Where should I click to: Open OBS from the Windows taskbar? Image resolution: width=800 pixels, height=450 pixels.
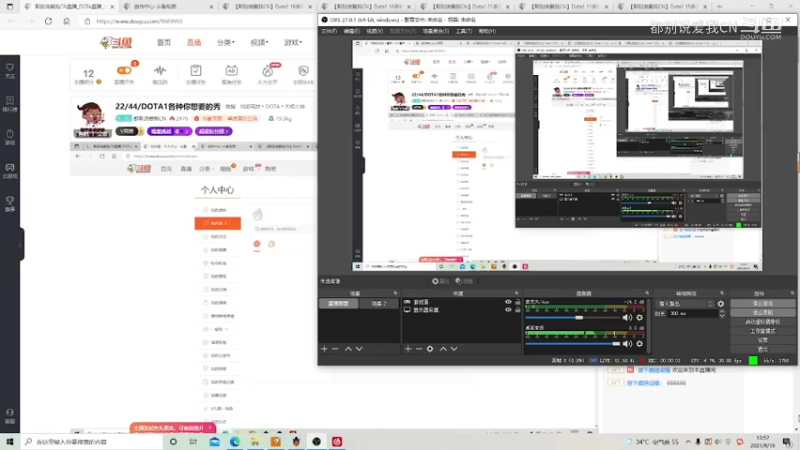(x=316, y=442)
